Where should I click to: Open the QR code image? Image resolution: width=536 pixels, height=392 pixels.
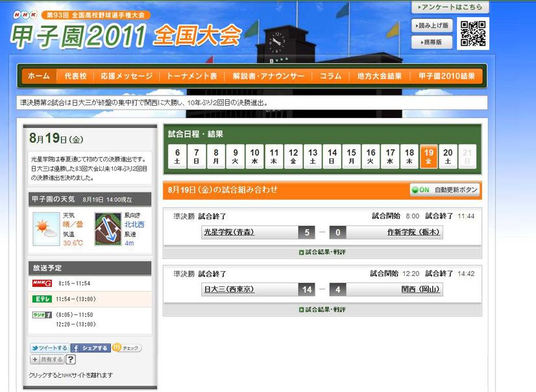tap(473, 34)
